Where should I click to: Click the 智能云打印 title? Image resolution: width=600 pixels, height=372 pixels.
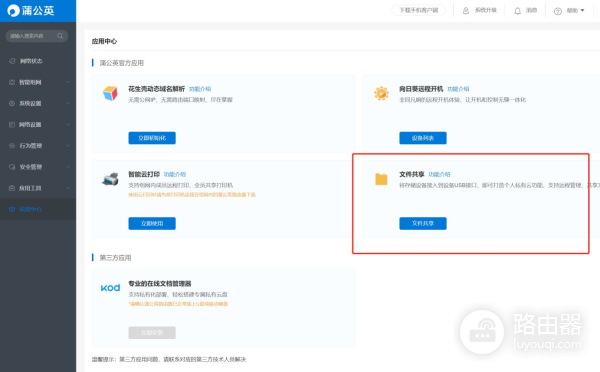(x=144, y=175)
